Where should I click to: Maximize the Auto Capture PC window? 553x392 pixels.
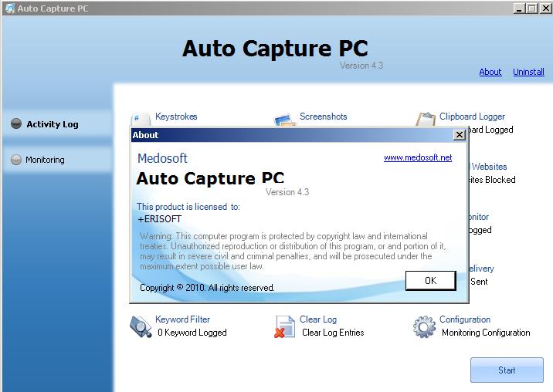click(x=531, y=8)
